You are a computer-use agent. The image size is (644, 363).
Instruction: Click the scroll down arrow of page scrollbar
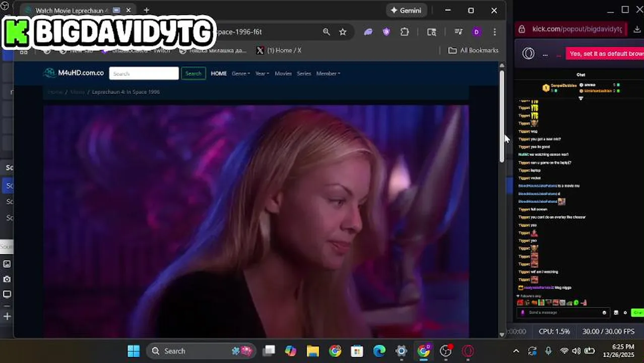point(502,334)
